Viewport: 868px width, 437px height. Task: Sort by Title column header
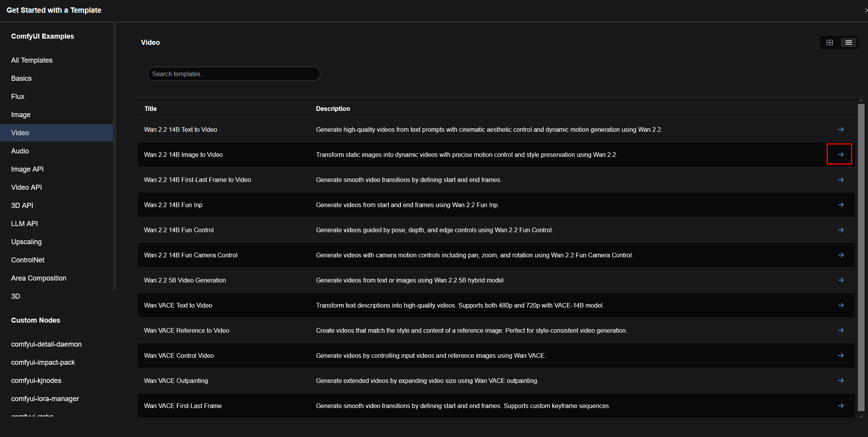point(150,109)
